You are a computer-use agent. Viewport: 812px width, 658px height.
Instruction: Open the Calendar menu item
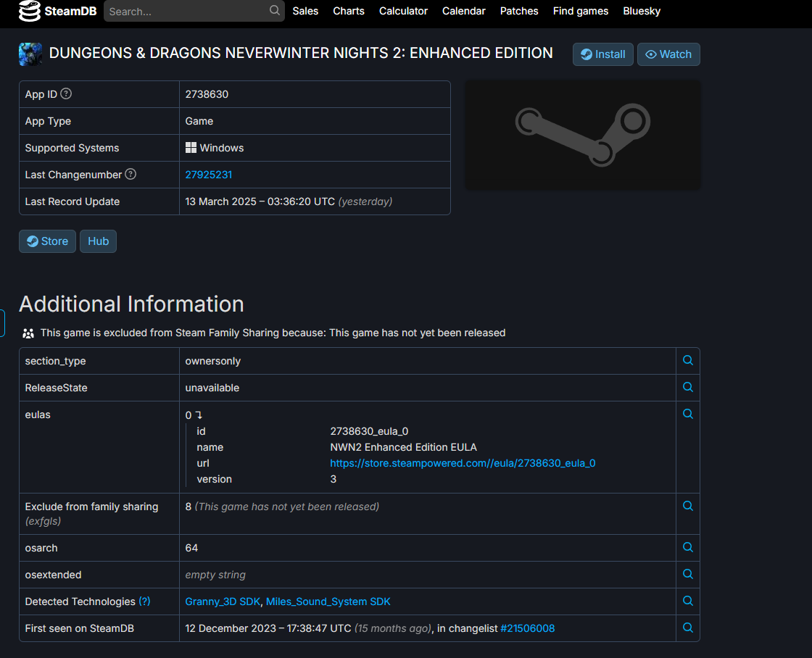point(463,11)
